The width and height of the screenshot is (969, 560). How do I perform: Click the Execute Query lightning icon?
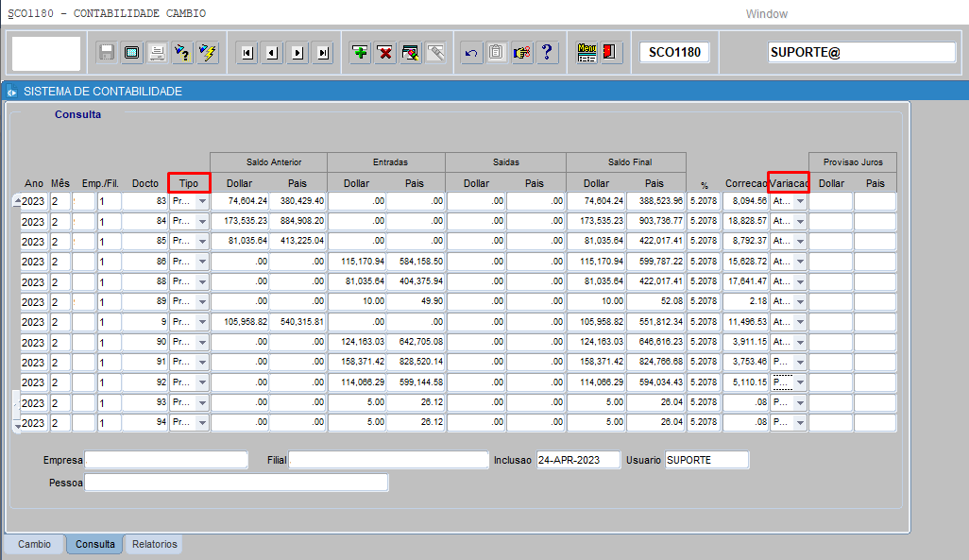pos(208,53)
